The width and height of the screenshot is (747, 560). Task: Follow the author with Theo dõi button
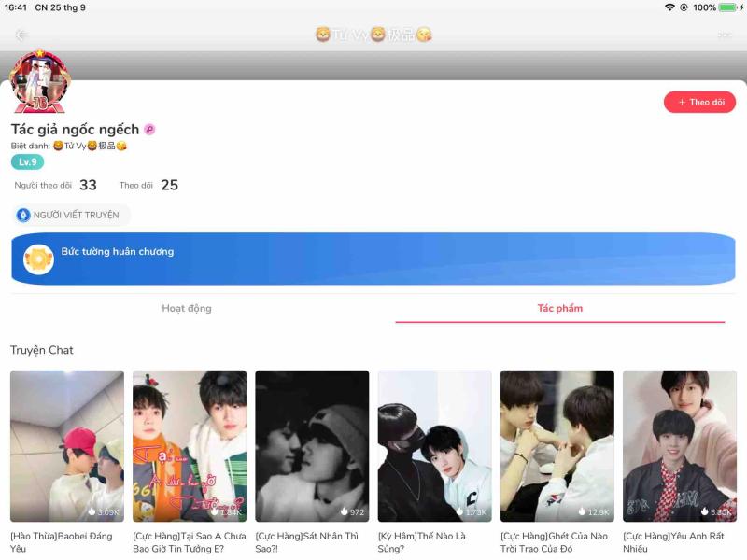pos(699,102)
